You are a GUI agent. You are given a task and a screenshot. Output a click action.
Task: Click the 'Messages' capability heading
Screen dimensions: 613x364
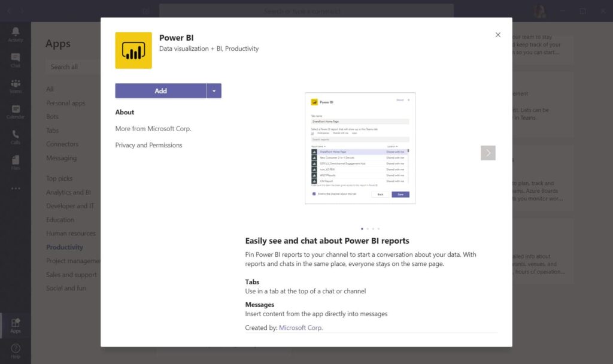coord(260,305)
